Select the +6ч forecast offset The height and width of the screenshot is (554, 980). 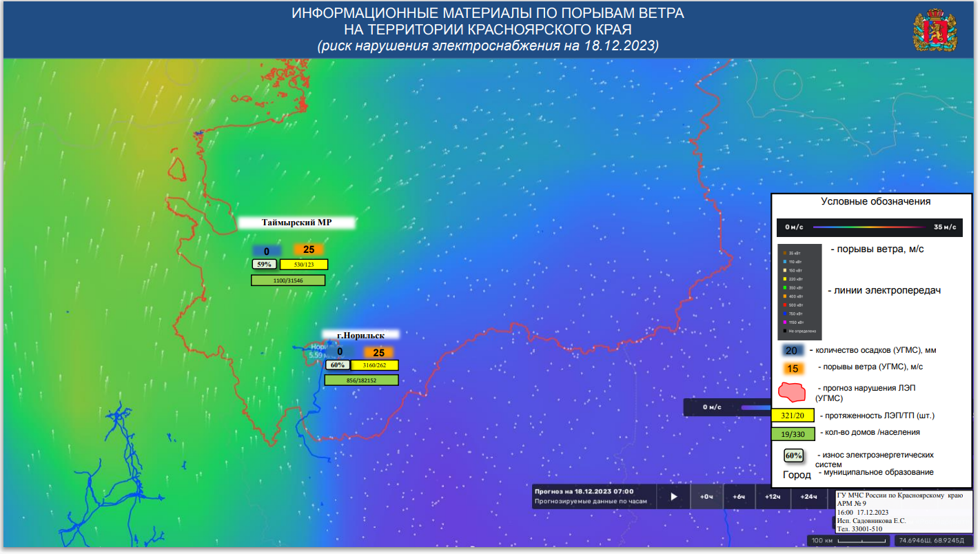739,496
